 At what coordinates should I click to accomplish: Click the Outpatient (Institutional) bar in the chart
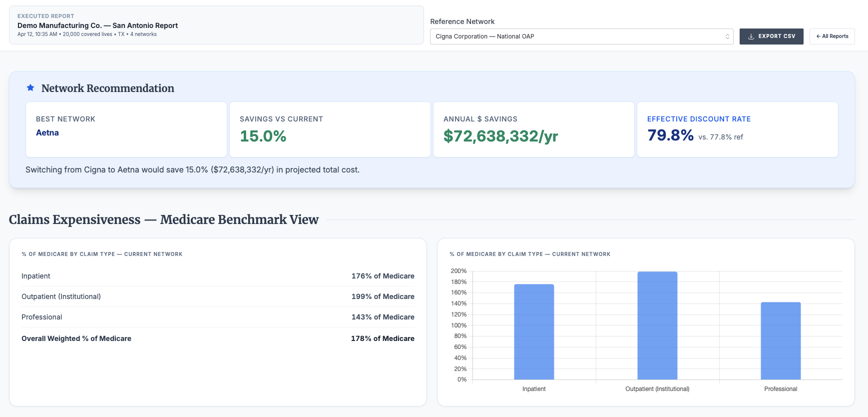point(657,325)
